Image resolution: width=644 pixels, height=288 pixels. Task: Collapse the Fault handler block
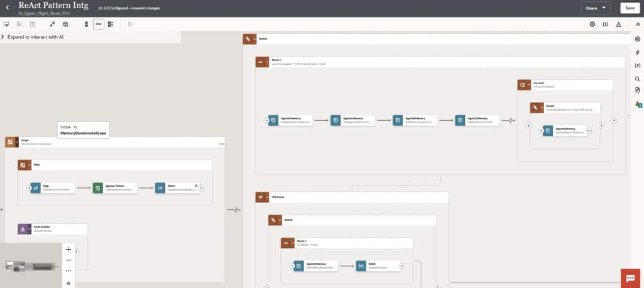tap(25, 229)
